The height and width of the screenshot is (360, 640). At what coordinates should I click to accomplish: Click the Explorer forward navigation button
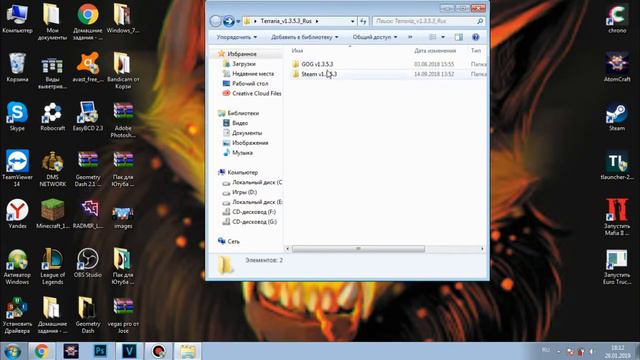click(x=229, y=21)
